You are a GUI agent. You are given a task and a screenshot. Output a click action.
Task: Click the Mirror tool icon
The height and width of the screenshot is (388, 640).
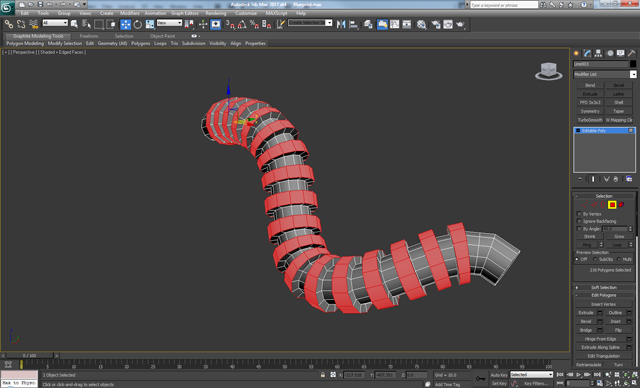341,24
